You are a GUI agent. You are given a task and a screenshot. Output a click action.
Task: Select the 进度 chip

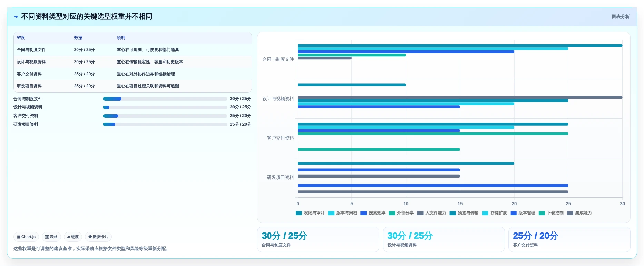pyautogui.click(x=73, y=237)
